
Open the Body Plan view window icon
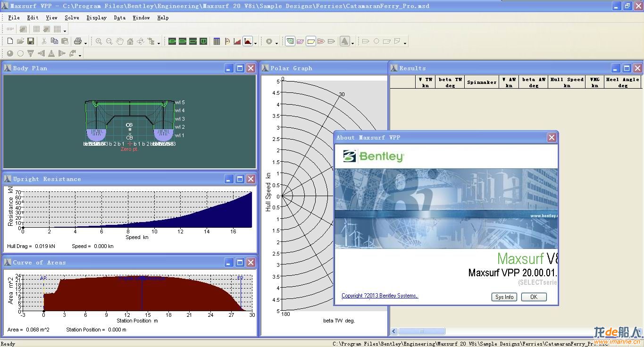(203, 41)
